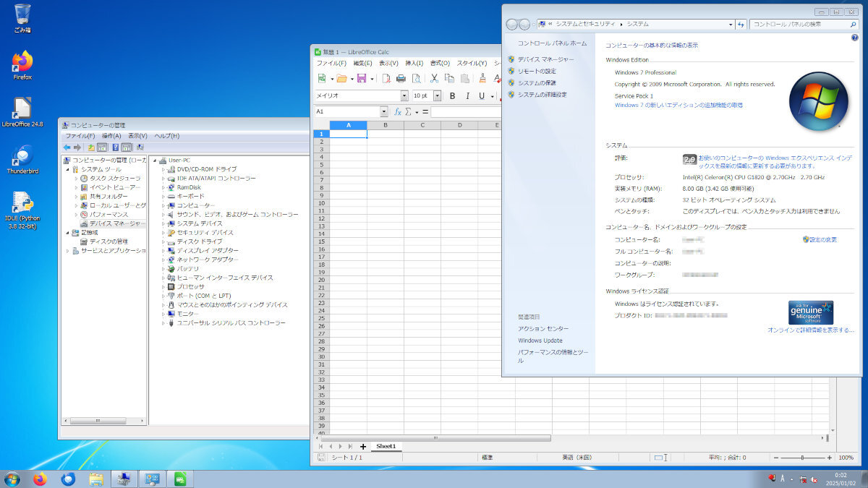The image size is (868, 488).
Task: Click the Control Panel search field
Action: point(804,24)
